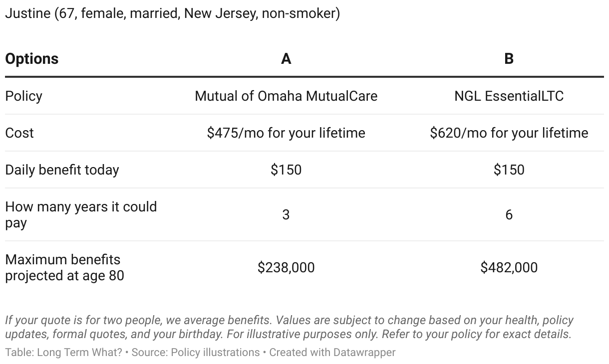
Task: Click the Policy row label
Action: (23, 96)
